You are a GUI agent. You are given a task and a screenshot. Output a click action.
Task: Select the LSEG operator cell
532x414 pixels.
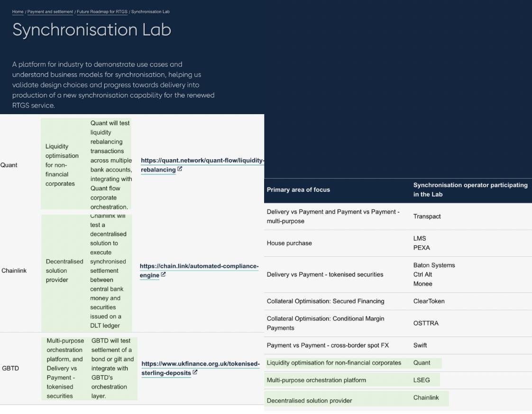coord(422,380)
